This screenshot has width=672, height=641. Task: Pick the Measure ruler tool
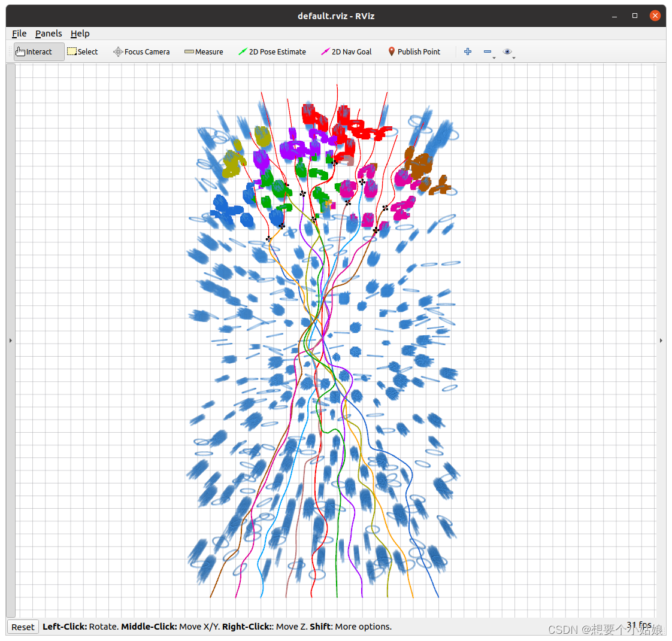click(204, 52)
